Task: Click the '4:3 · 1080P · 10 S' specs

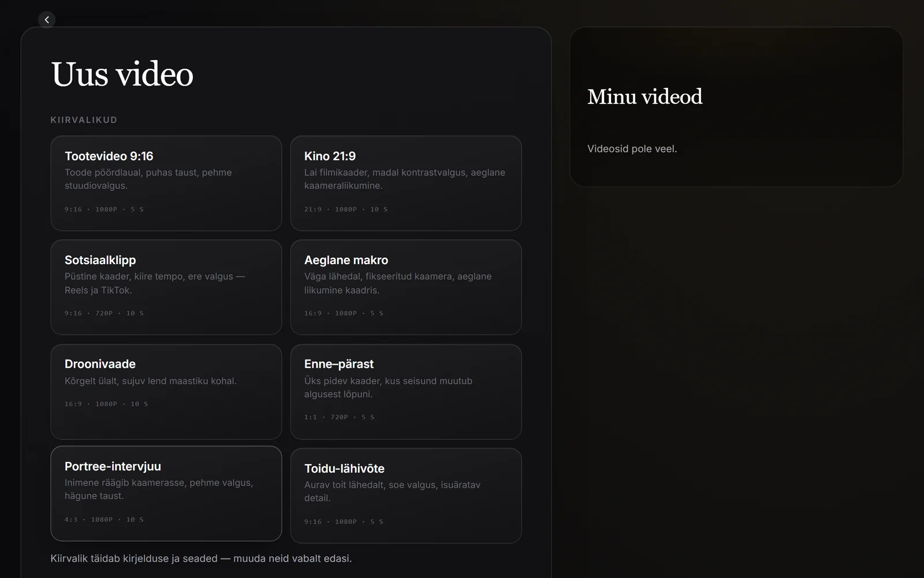Action: click(x=104, y=520)
